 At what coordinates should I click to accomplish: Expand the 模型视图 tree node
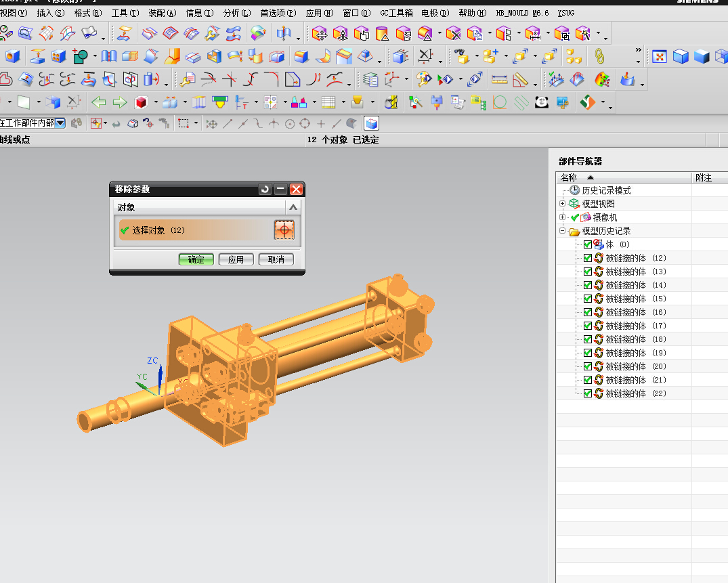562,204
